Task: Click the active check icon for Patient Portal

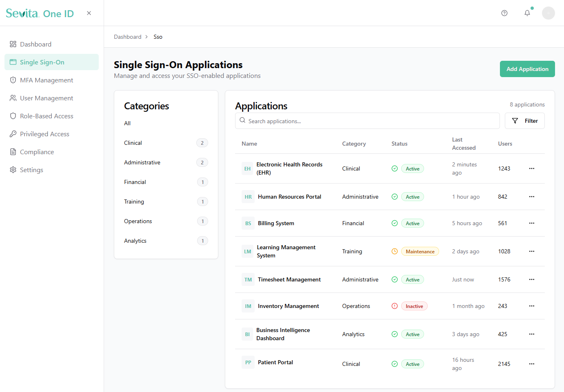Action: [395, 364]
